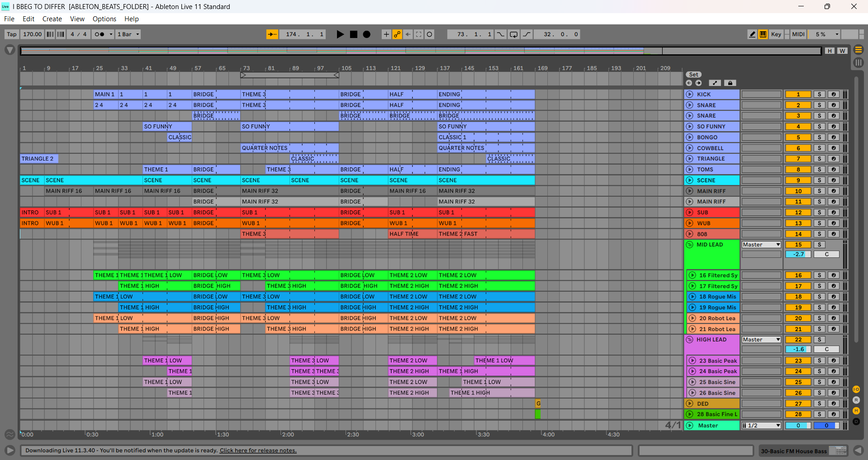Adjust the MID LEAD volume slider showing -2.7
This screenshot has height=460, width=868.
(798, 254)
